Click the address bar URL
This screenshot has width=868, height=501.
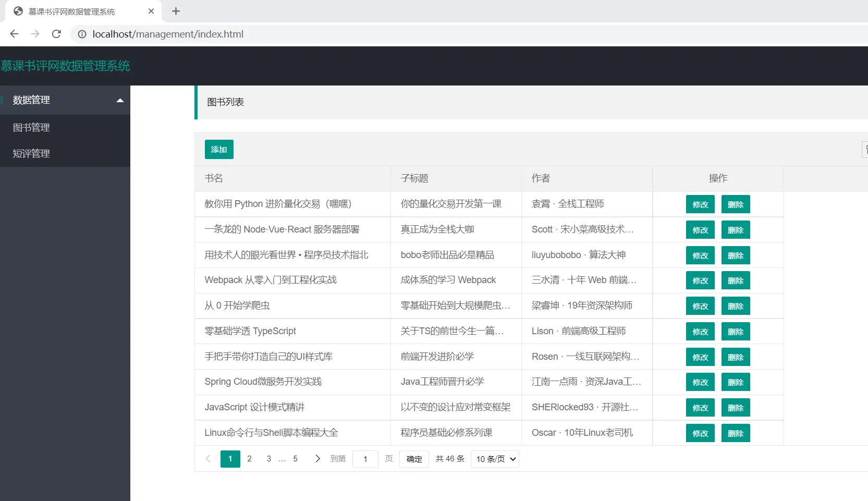(x=168, y=34)
